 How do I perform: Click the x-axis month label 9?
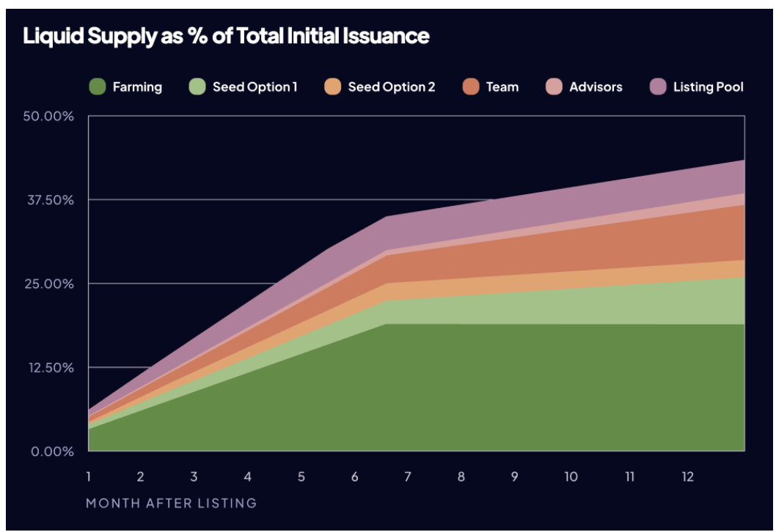515,476
